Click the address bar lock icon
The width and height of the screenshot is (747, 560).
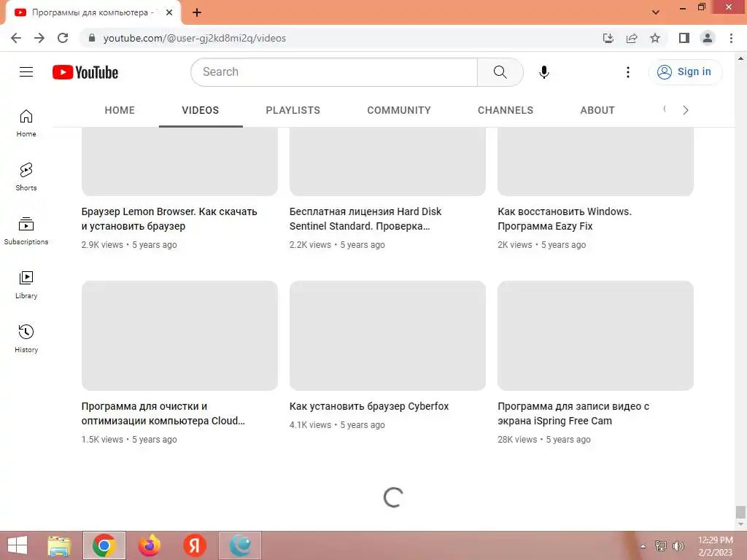click(x=92, y=38)
